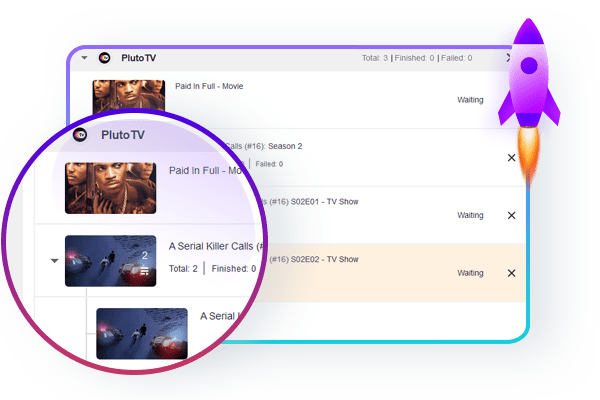Click the PlutoTV logo in magnified circle
The height and width of the screenshot is (400, 600).
[80, 135]
